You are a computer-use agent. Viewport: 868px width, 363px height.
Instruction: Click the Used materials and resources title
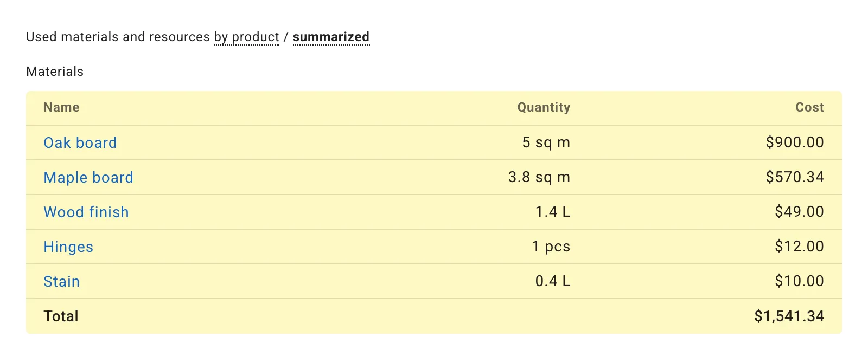point(117,37)
